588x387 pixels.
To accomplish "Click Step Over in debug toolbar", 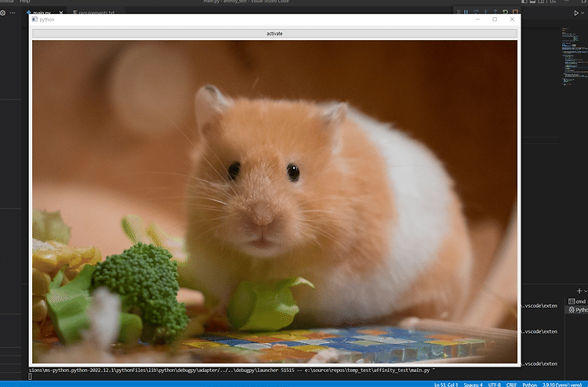I will (476, 13).
